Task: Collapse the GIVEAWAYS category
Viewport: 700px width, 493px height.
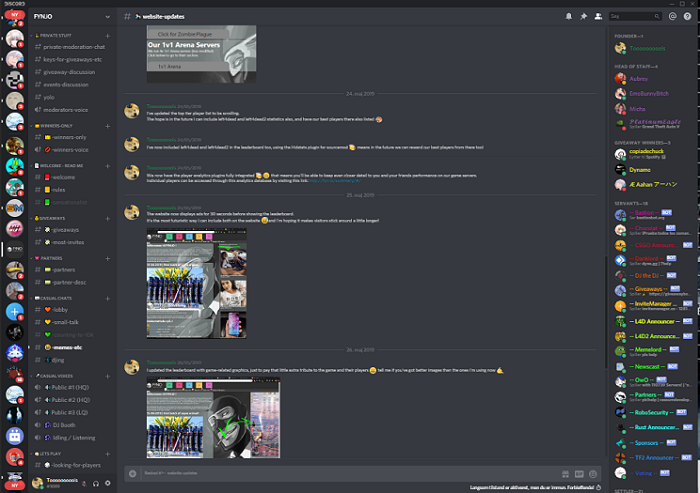Action: [50, 219]
